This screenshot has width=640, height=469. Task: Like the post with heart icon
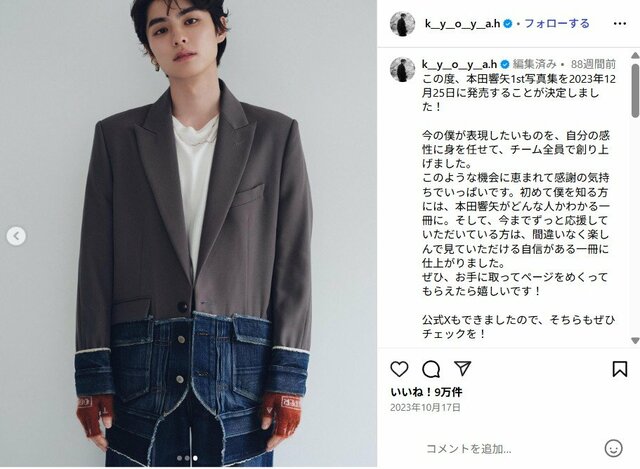point(399,369)
